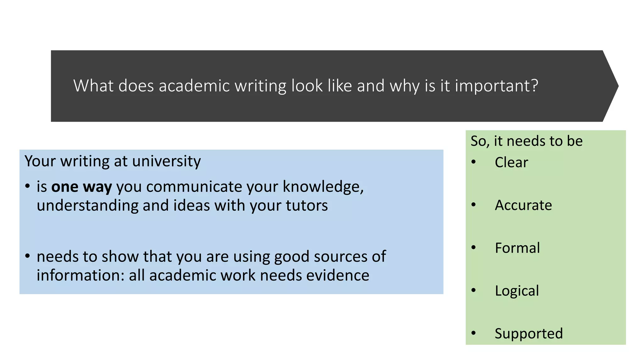Click the bold "one way" text

pos(81,187)
